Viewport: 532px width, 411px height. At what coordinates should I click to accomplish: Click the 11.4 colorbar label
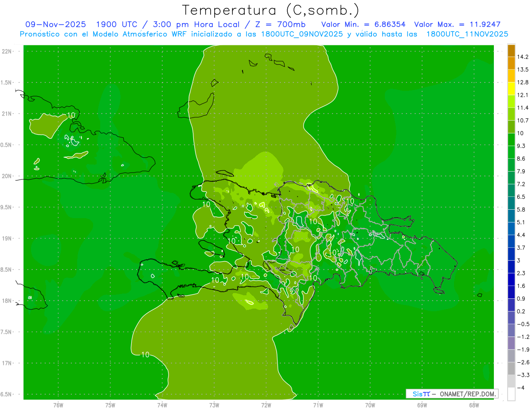tap(523, 108)
